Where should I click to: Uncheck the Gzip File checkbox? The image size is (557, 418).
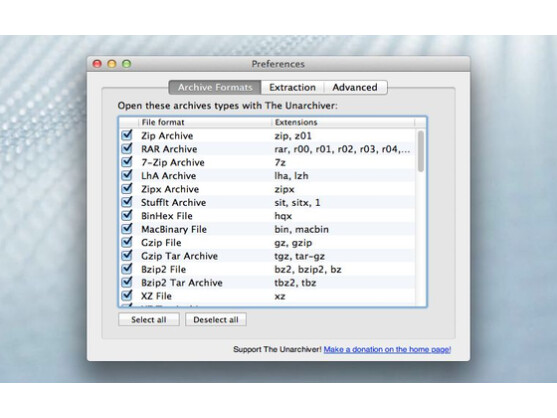click(127, 242)
